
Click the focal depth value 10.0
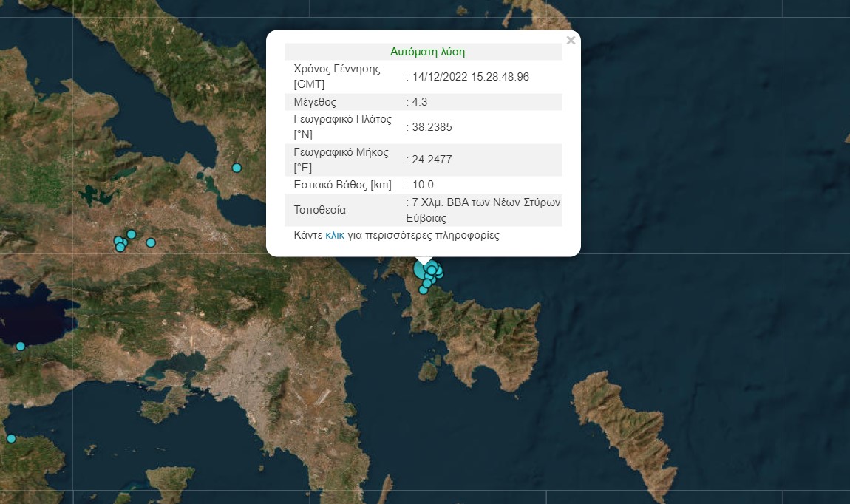tap(422, 185)
